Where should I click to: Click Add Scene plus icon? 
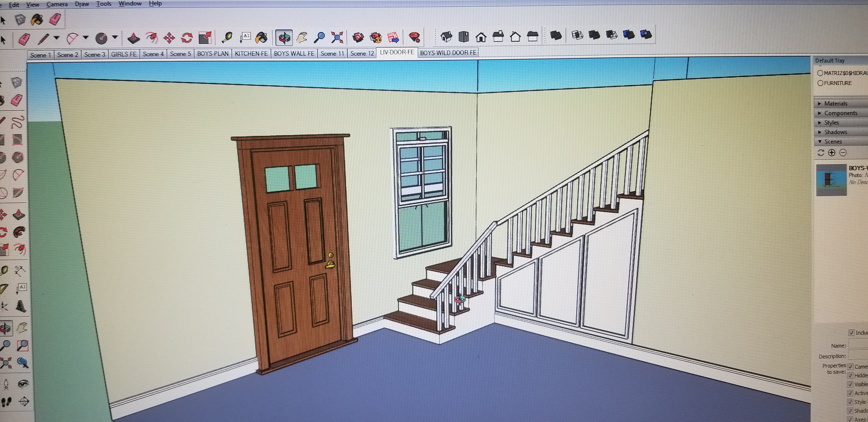(832, 153)
